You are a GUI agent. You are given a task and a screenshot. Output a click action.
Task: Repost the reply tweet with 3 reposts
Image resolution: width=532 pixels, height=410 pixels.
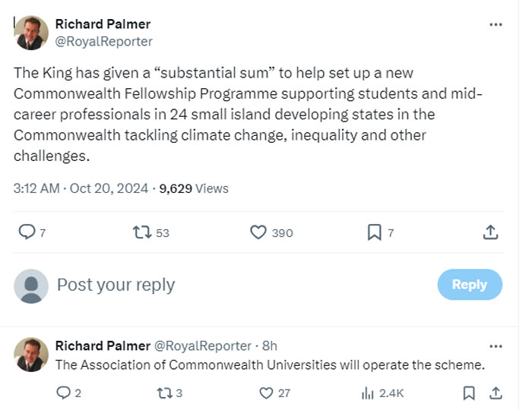pyautogui.click(x=163, y=393)
